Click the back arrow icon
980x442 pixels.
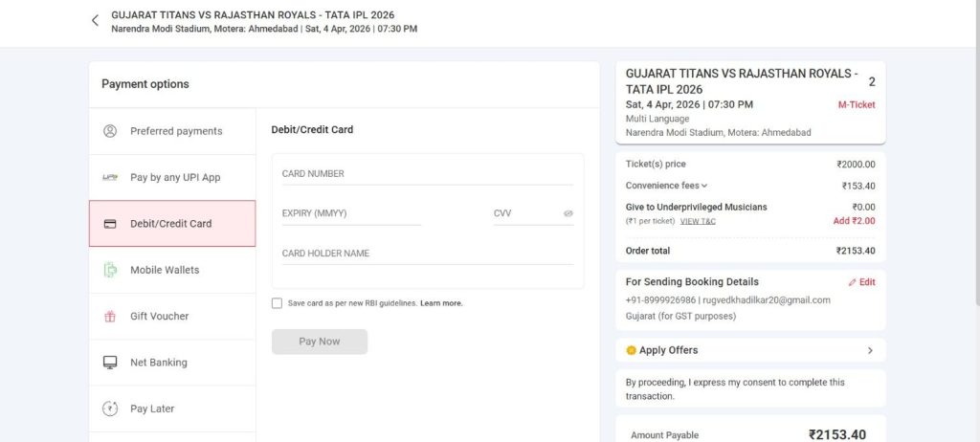click(x=95, y=21)
